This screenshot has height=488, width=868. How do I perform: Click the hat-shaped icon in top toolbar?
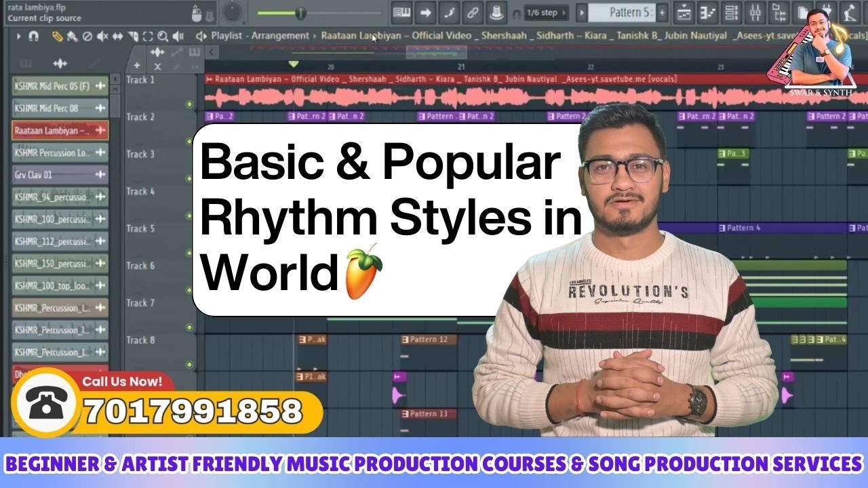[x=498, y=12]
